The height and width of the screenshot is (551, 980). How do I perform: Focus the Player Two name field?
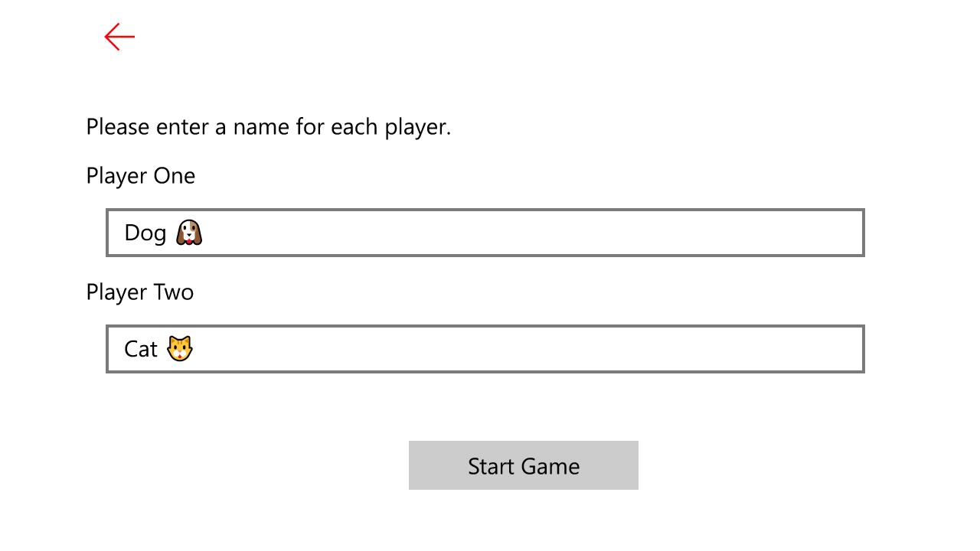point(485,349)
